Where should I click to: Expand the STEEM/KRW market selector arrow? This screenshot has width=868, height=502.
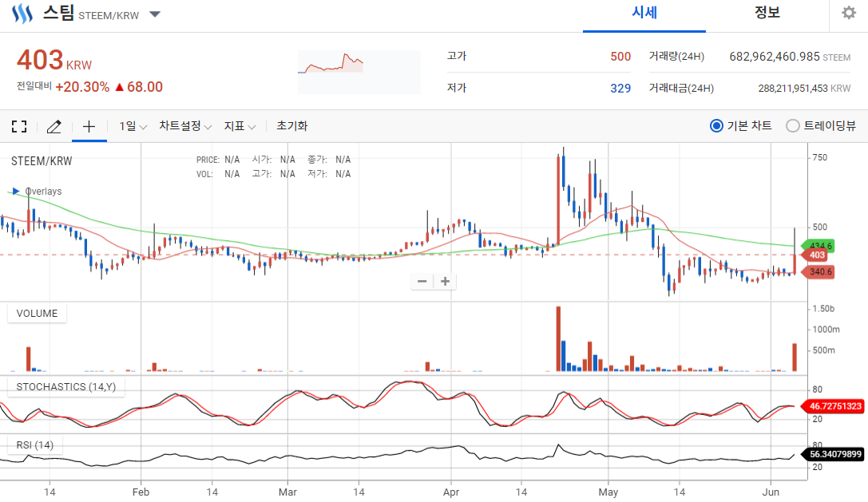[155, 14]
